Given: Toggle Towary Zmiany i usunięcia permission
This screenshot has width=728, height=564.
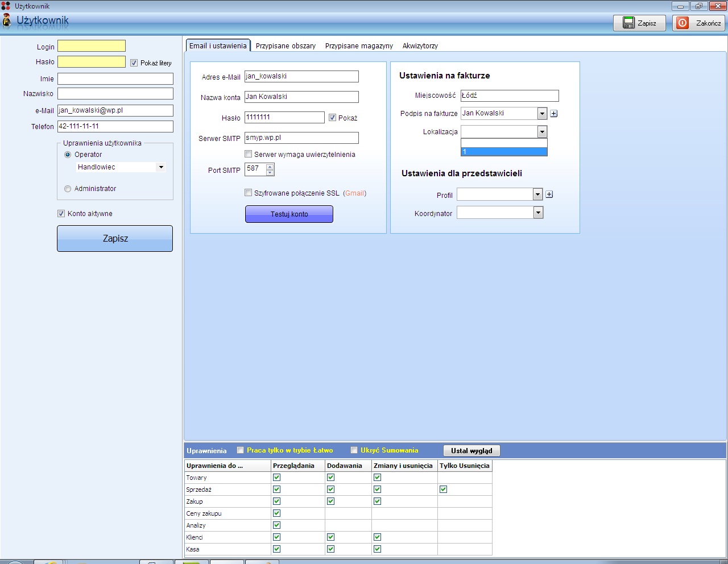Looking at the screenshot, I should (x=377, y=478).
